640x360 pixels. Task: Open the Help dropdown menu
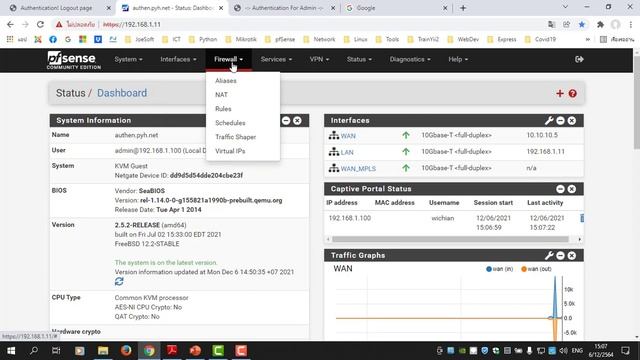tap(458, 60)
